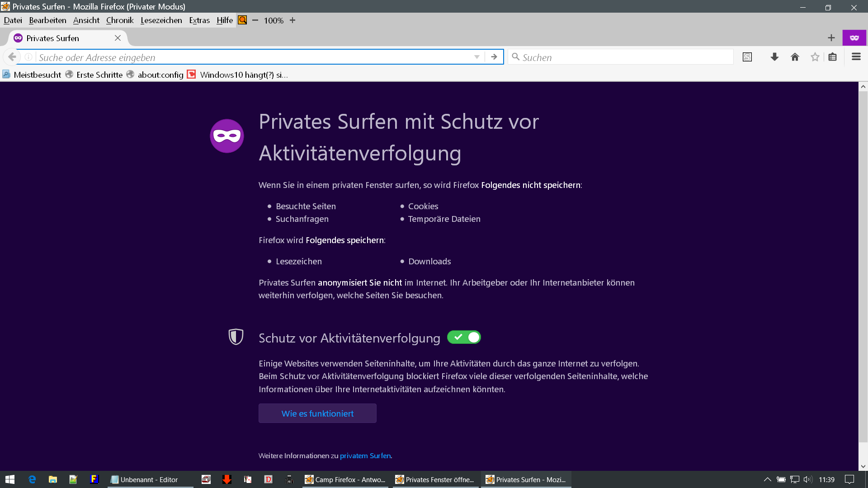Open the about:config bookmark
Screen dimensions: 868x488
coord(160,75)
